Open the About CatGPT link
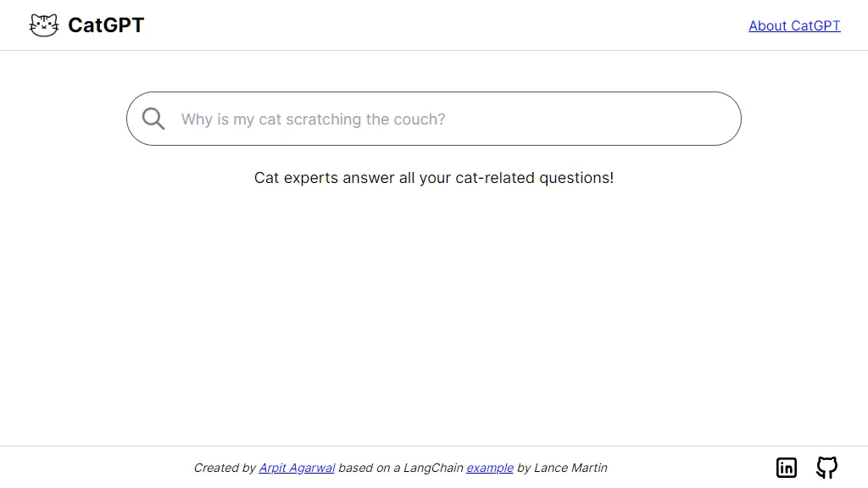868x488 pixels. tap(794, 26)
